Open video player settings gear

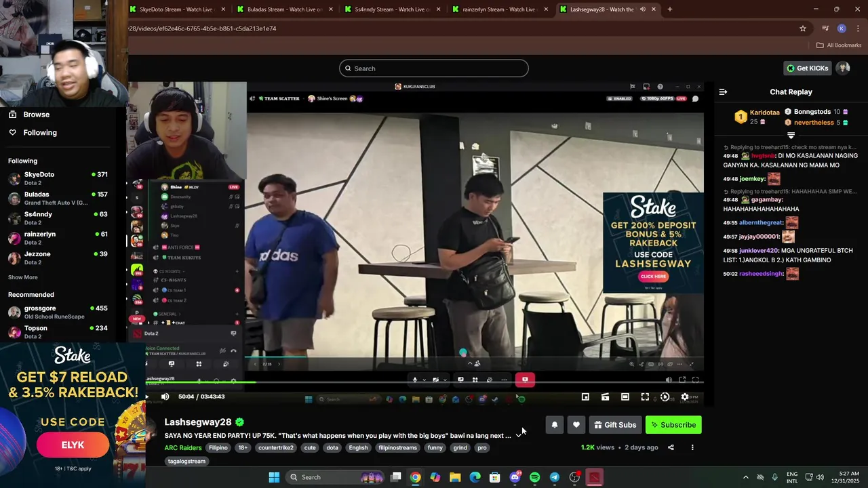685,396
